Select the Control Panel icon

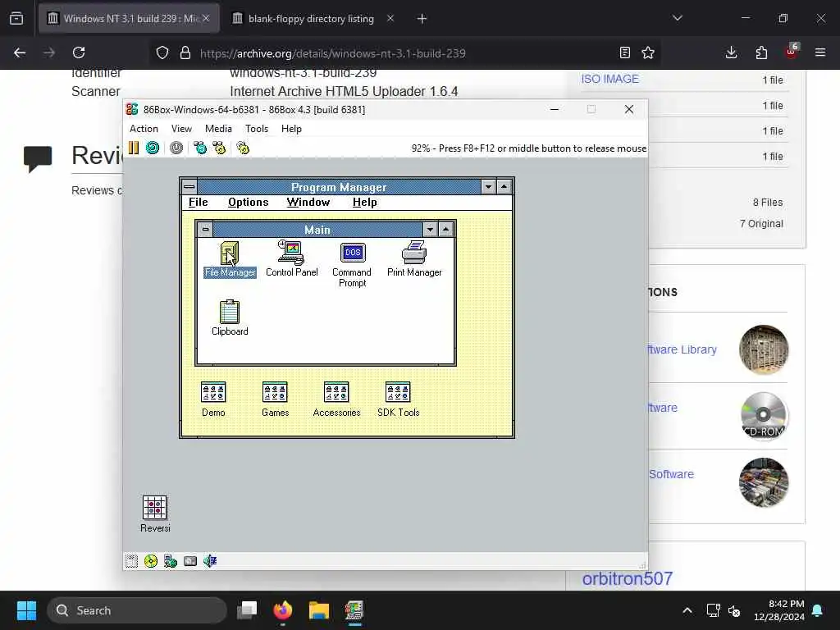tap(291, 258)
